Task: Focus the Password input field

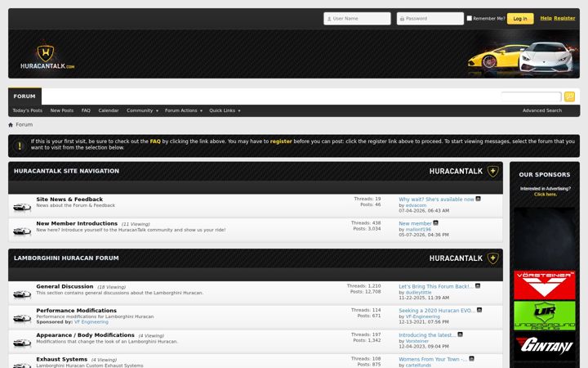Action: click(430, 18)
